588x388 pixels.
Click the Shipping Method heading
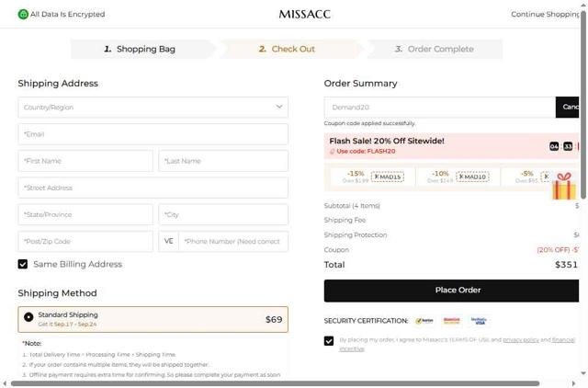coord(57,293)
